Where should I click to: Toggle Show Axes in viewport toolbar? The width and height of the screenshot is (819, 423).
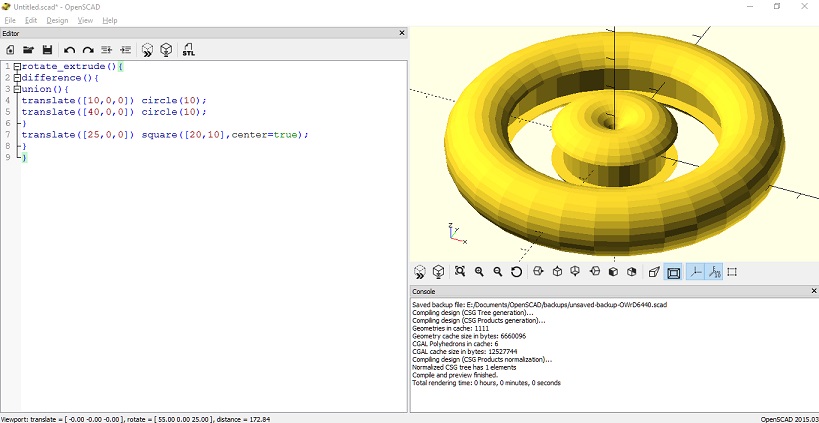click(695, 272)
